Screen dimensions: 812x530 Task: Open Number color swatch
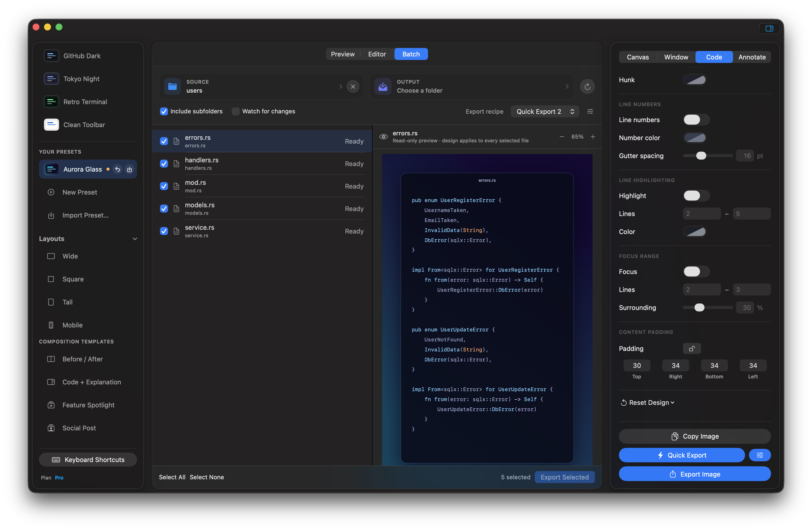click(x=695, y=138)
